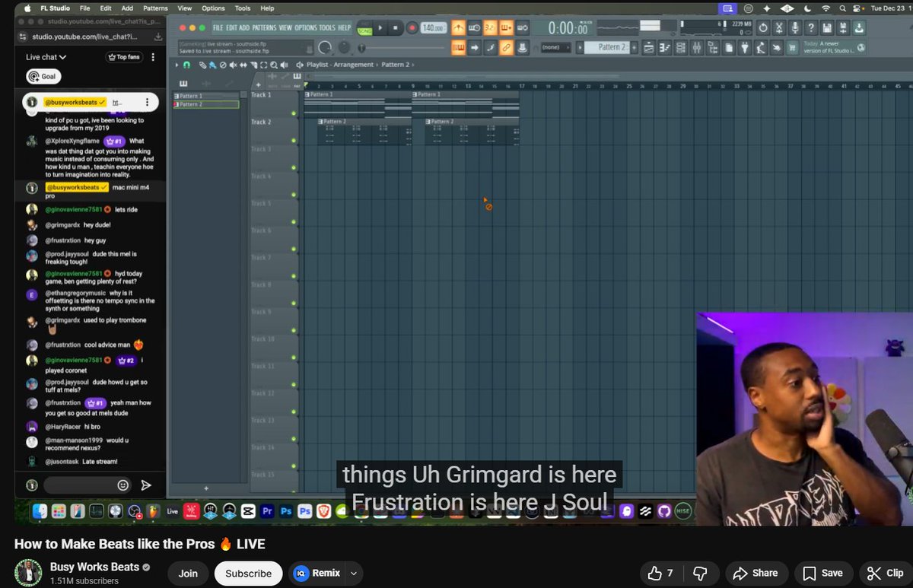The height and width of the screenshot is (588, 913).
Task: Toggle the metronome button
Action: click(x=458, y=28)
